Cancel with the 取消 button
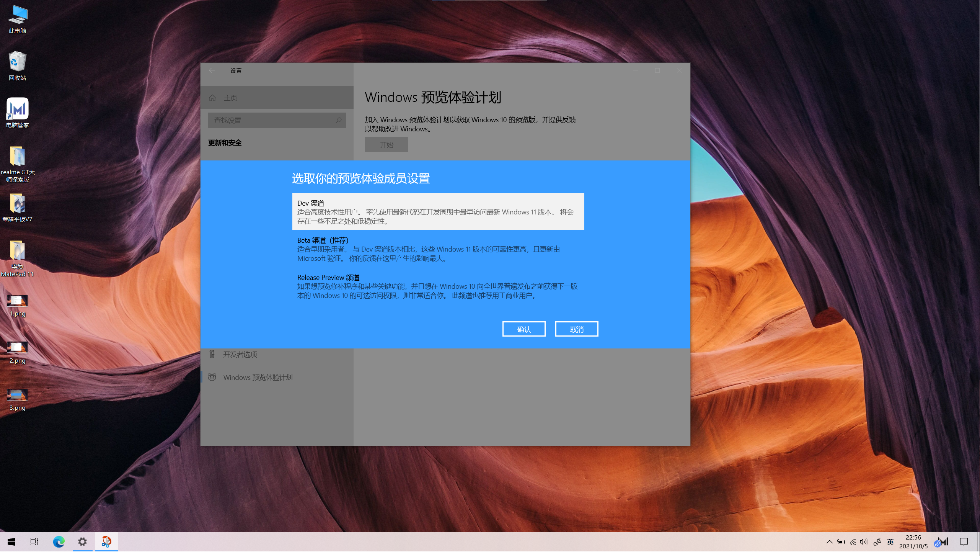 tap(577, 329)
